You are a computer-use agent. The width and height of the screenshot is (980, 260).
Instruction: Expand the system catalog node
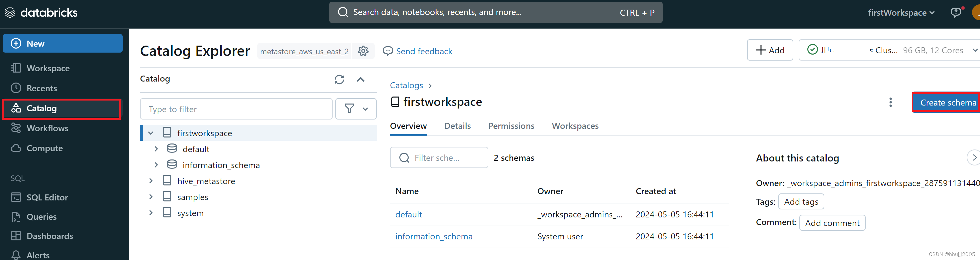point(151,213)
